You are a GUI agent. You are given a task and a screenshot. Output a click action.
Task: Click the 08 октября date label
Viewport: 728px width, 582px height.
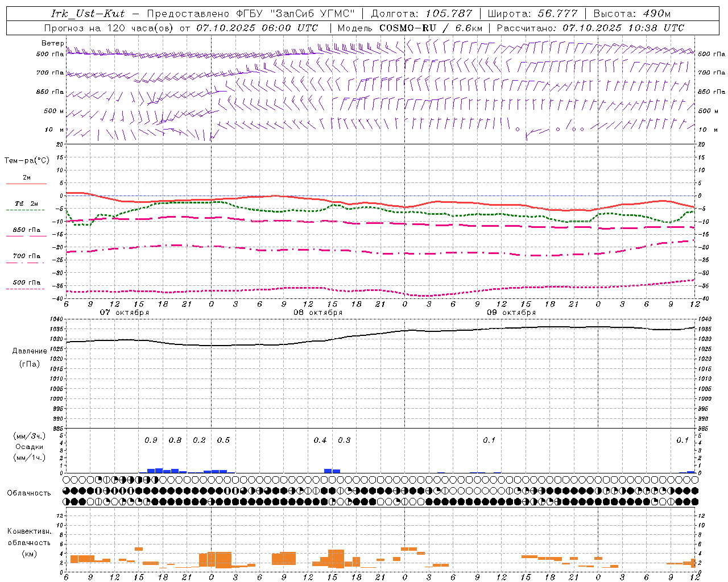click(x=318, y=312)
